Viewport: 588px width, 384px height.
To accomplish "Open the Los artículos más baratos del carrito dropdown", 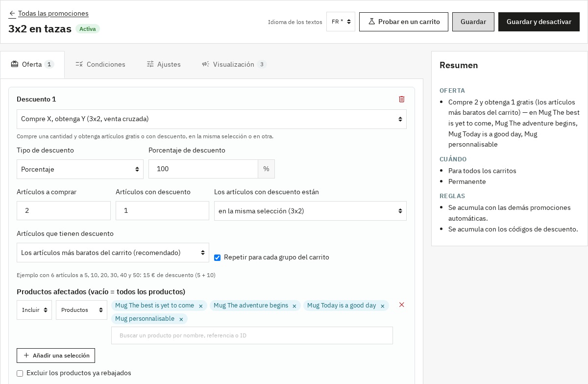I will tap(113, 253).
